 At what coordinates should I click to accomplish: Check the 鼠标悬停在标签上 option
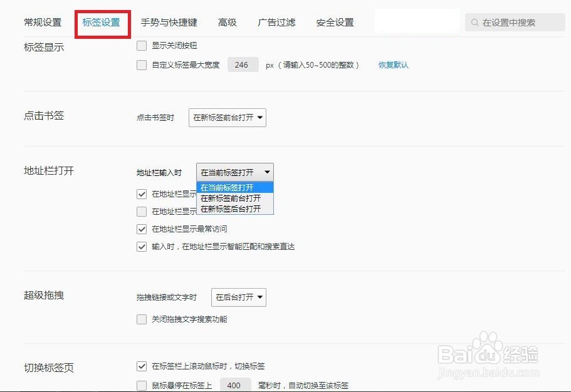tap(142, 384)
